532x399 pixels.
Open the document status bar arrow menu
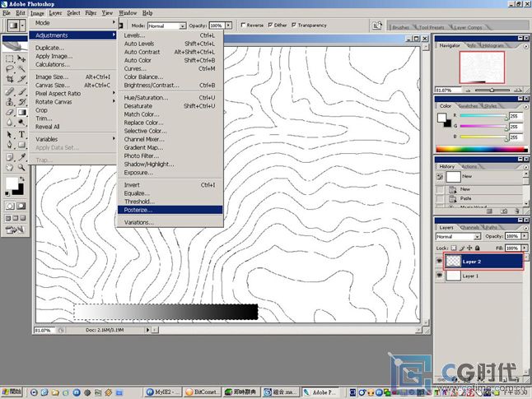[x=147, y=330]
